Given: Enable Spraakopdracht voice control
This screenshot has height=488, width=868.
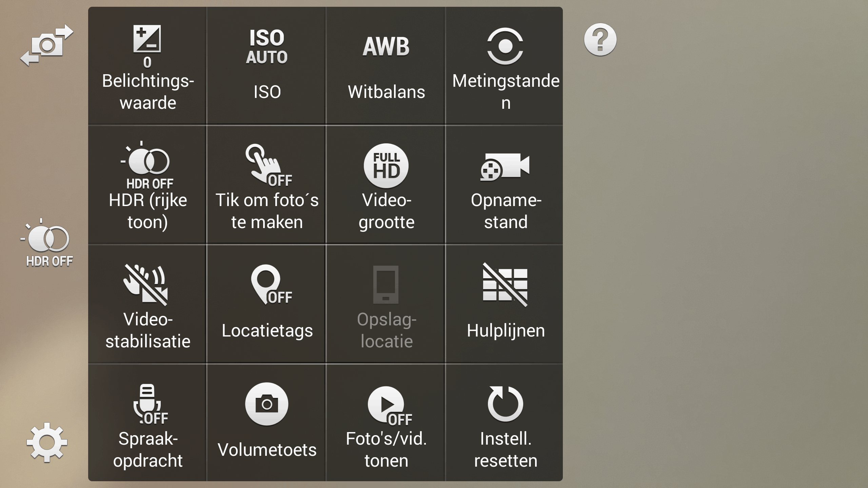Looking at the screenshot, I should click(x=147, y=424).
